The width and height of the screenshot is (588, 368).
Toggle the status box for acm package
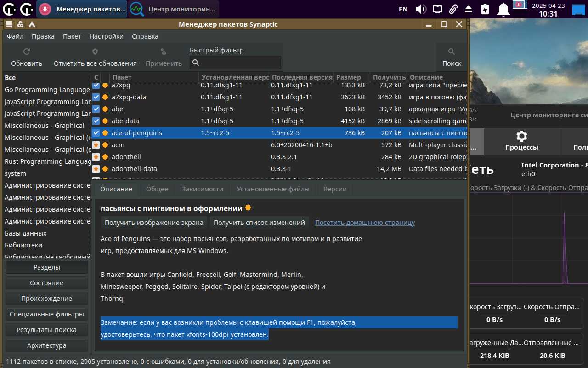(x=96, y=145)
